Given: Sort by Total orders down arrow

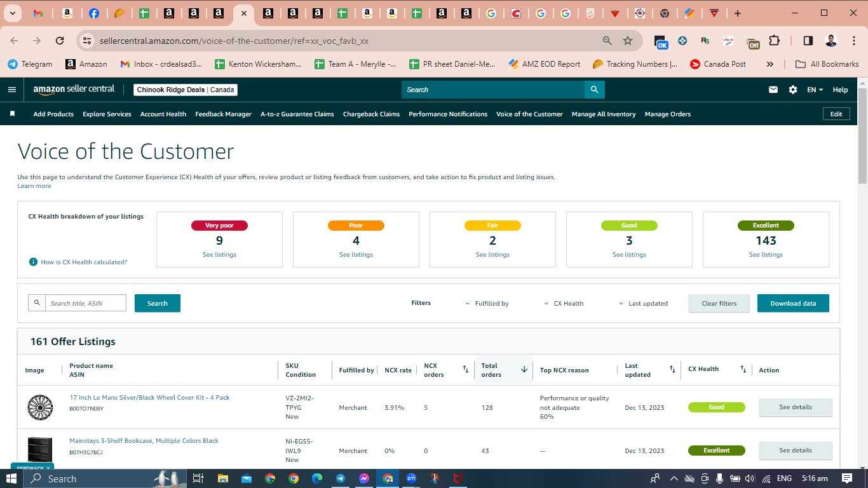Looking at the screenshot, I should click(524, 369).
